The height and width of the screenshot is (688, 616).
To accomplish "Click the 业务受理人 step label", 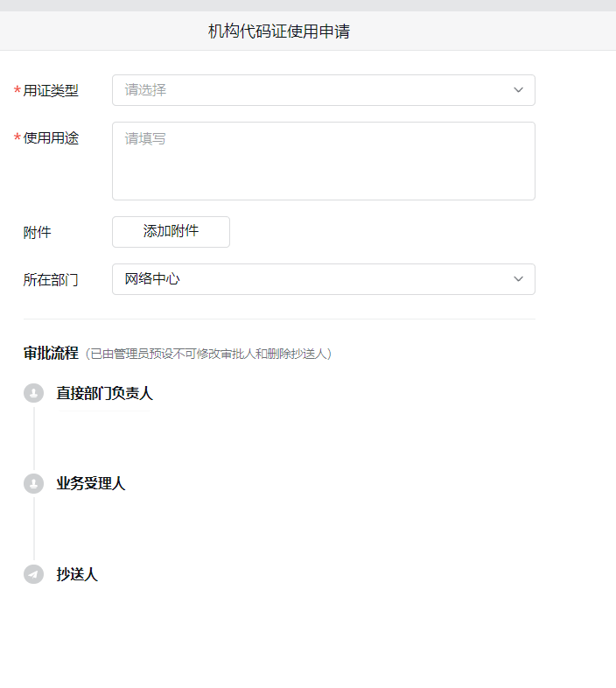I will pyautogui.click(x=91, y=483).
